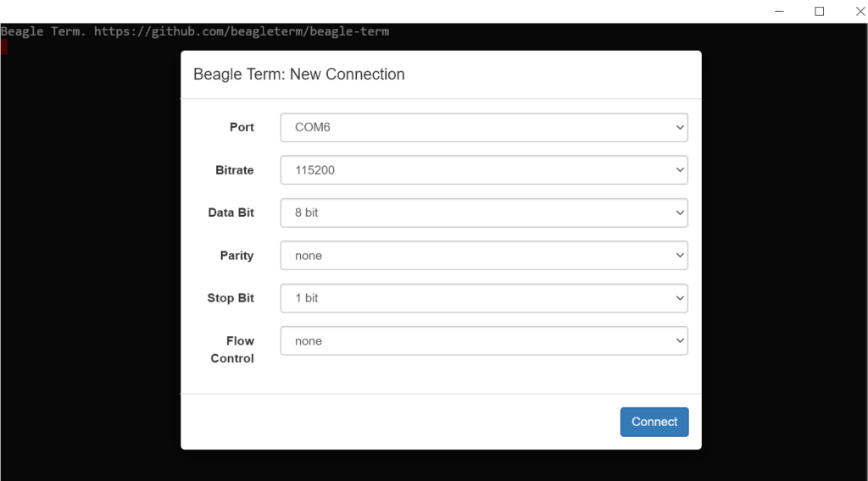Click the 'Beagle Term: New Connection' dialog title

click(299, 75)
